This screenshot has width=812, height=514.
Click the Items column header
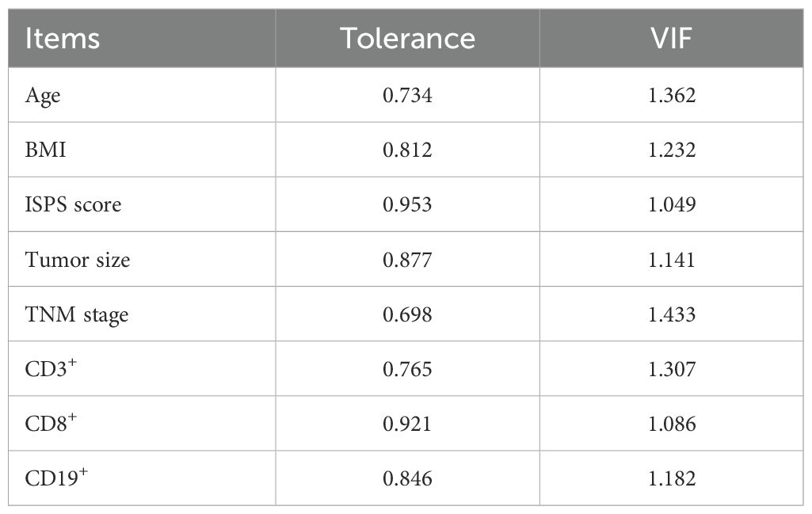tap(63, 38)
